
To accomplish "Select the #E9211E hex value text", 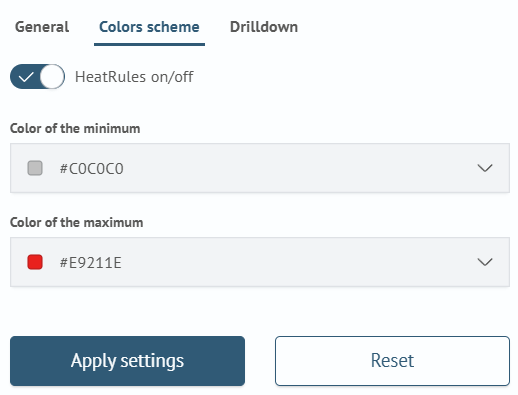I will [90, 263].
